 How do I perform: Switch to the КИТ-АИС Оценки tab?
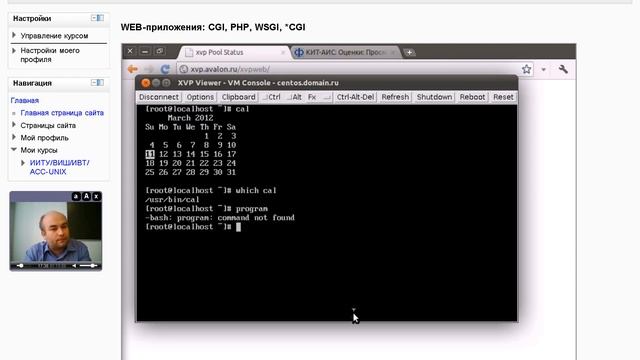(346, 52)
